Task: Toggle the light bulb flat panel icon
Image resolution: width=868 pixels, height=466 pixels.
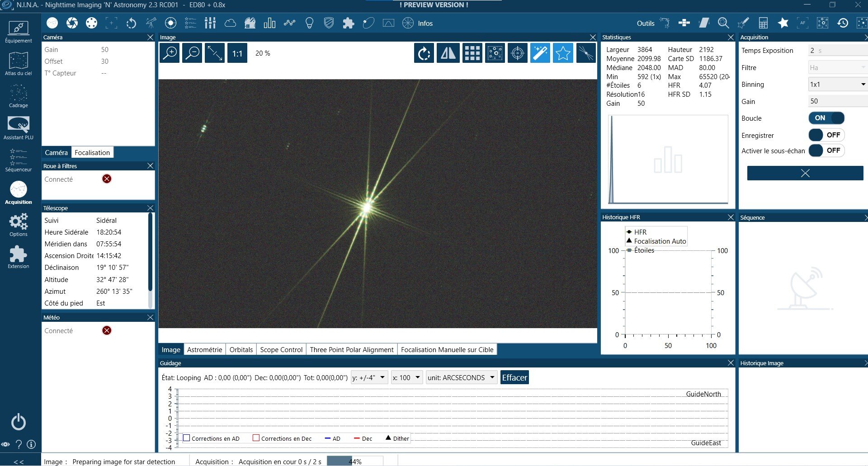Action: (309, 23)
